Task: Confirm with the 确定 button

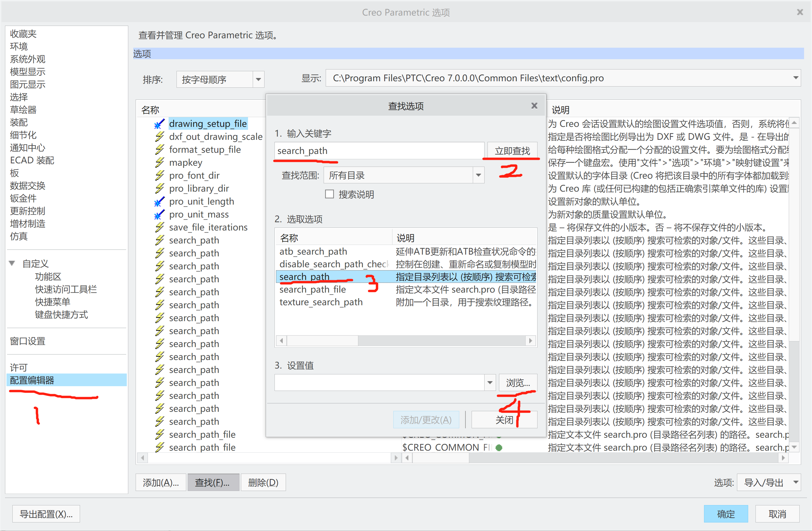Action: tap(726, 514)
